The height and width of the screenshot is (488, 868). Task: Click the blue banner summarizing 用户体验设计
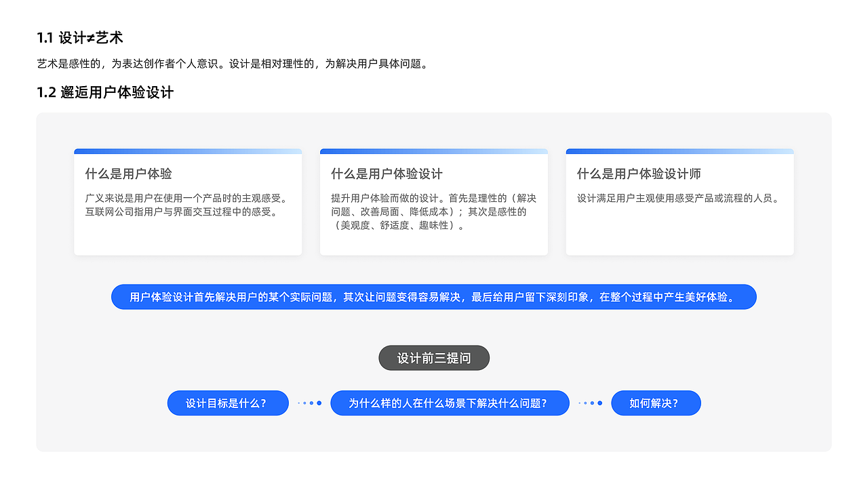[433, 296]
